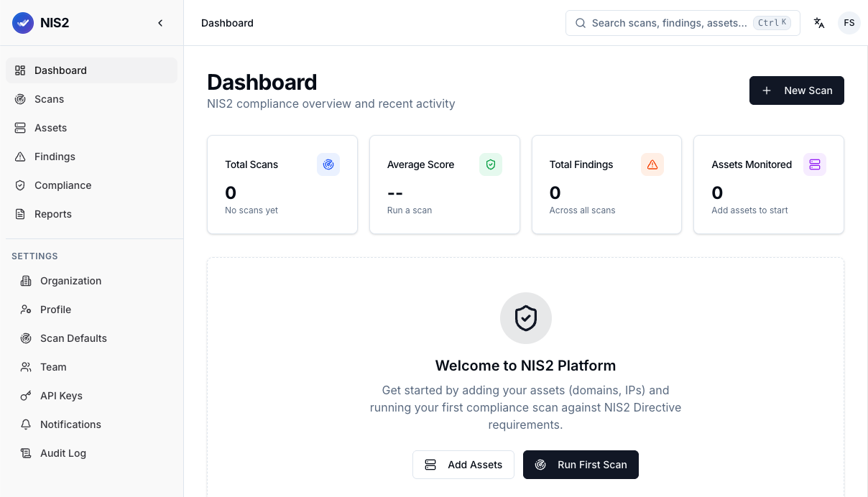Screen dimensions: 868x497
Task: Click the Total Scans card radar icon
Action: click(x=328, y=164)
